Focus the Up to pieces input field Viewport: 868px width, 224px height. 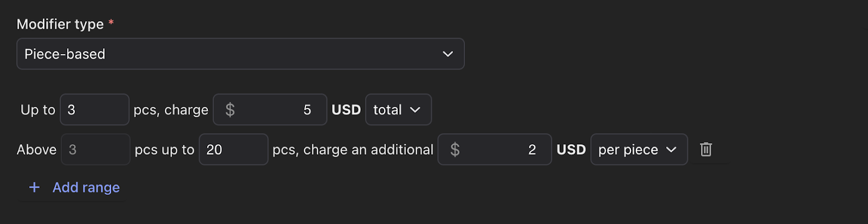(94, 110)
